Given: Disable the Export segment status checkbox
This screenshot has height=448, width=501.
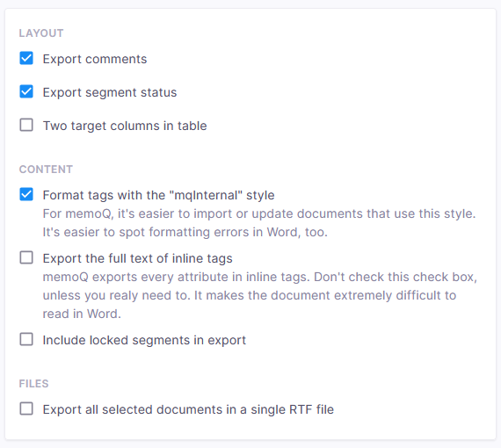Looking at the screenshot, I should 26,91.
